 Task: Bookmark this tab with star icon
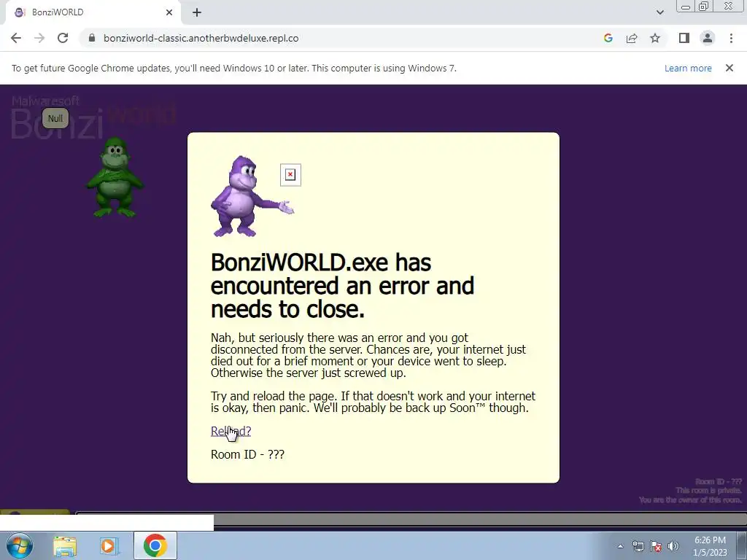(655, 38)
